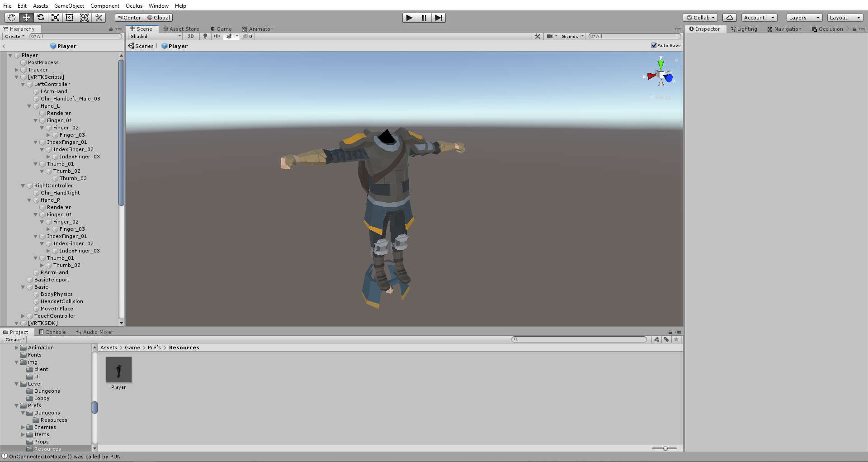Image resolution: width=868 pixels, height=462 pixels.
Task: Select the Move tool
Action: (x=26, y=18)
